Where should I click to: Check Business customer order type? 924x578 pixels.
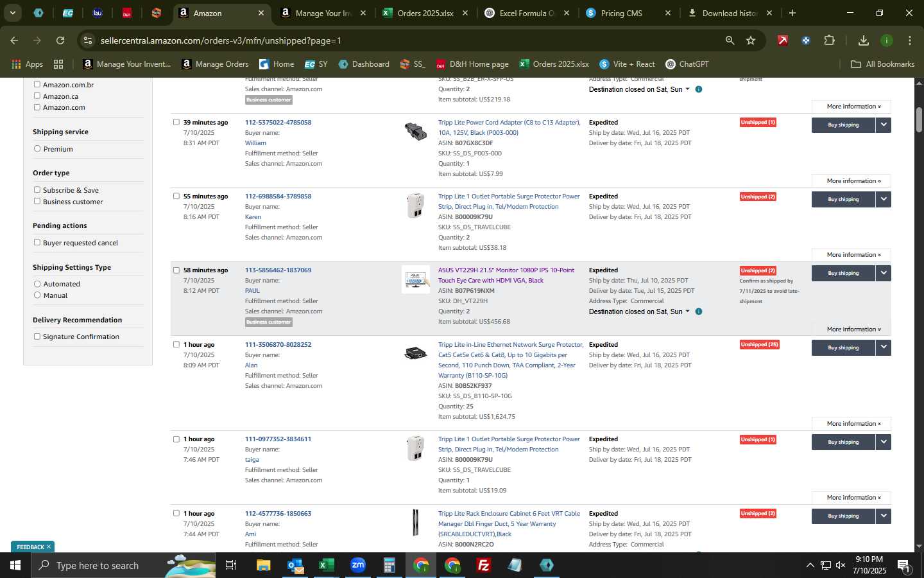point(37,201)
